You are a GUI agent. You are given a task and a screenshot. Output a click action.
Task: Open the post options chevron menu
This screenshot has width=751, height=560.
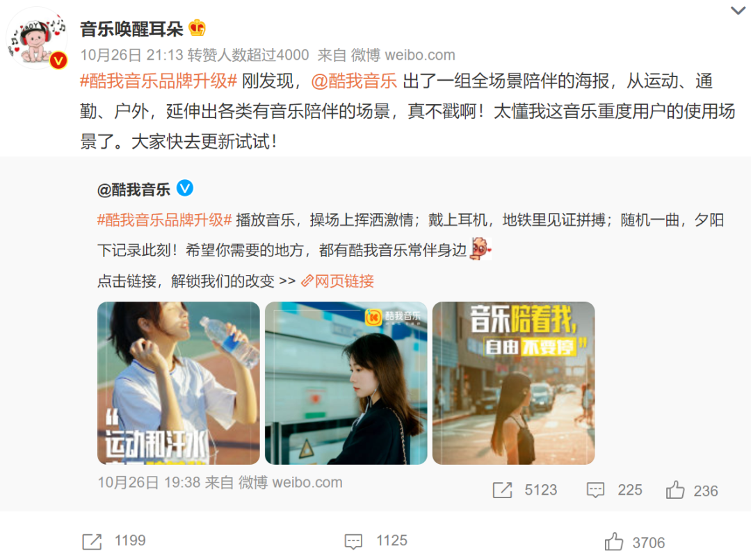(x=738, y=10)
